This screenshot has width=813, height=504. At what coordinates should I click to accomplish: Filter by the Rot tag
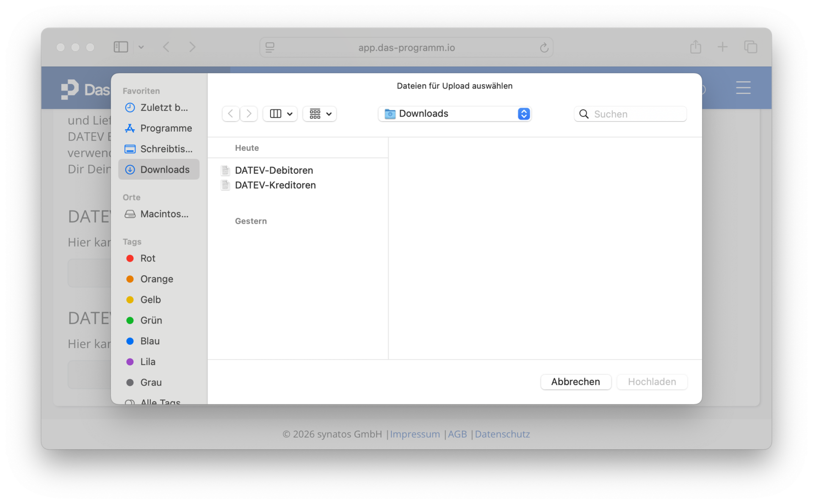coord(147,258)
